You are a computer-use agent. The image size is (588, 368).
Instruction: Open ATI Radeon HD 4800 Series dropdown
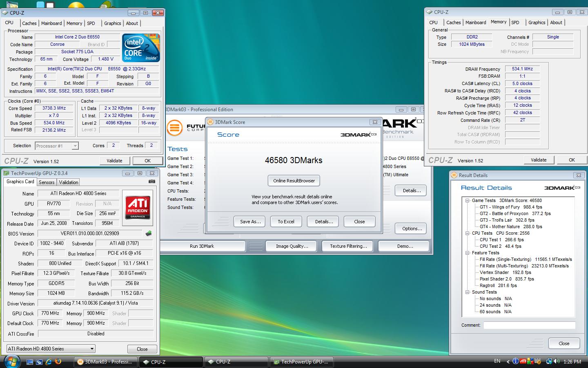point(51,349)
